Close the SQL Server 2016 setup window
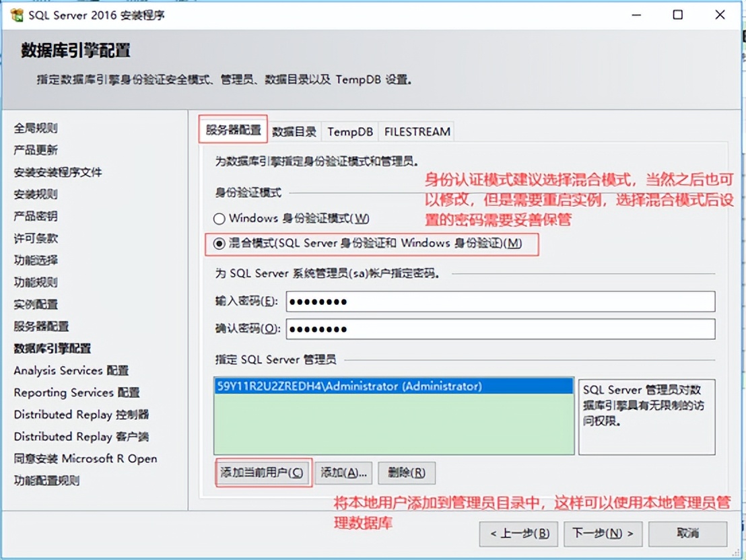Screen dimensions: 746x560 [720, 15]
